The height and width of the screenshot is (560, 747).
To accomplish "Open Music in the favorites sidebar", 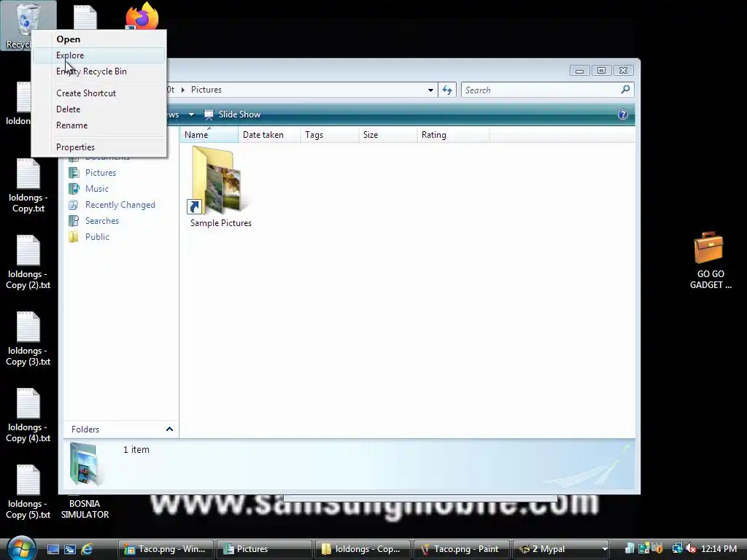I will pyautogui.click(x=97, y=189).
